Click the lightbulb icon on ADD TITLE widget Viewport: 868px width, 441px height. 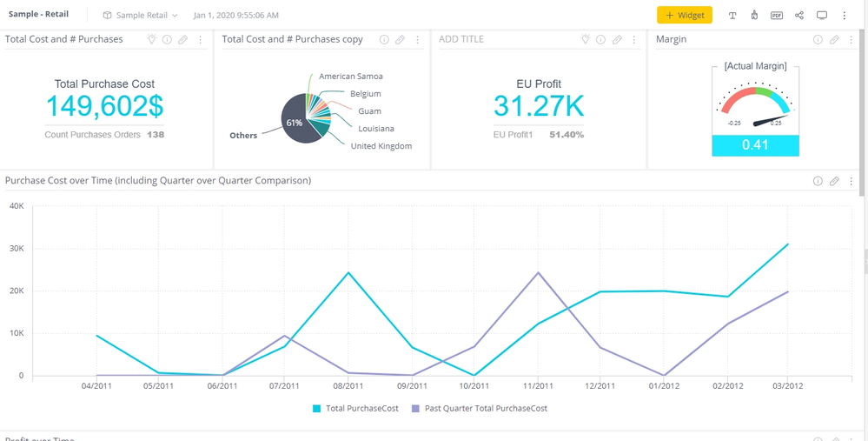tap(585, 40)
